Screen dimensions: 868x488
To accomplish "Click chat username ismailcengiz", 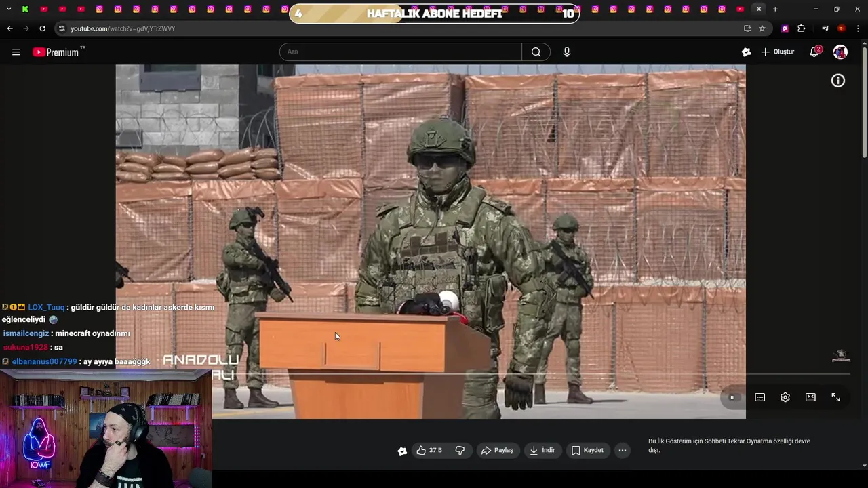I will coord(26,333).
